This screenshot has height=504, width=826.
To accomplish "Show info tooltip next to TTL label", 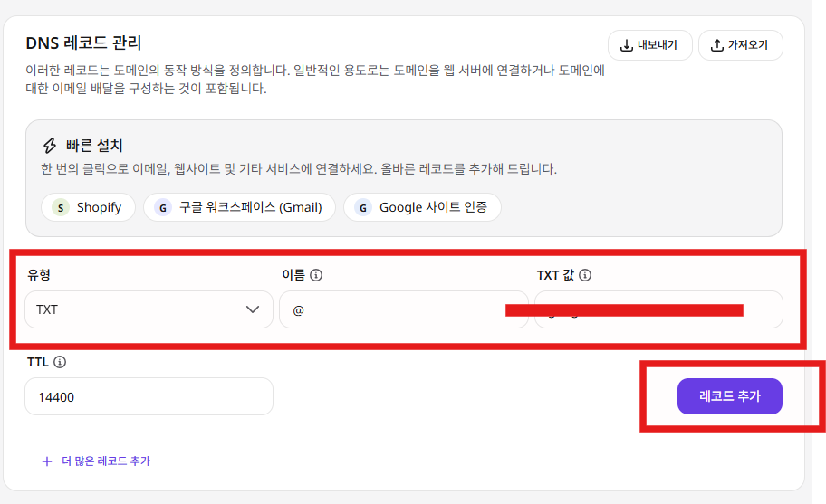I will [x=60, y=362].
